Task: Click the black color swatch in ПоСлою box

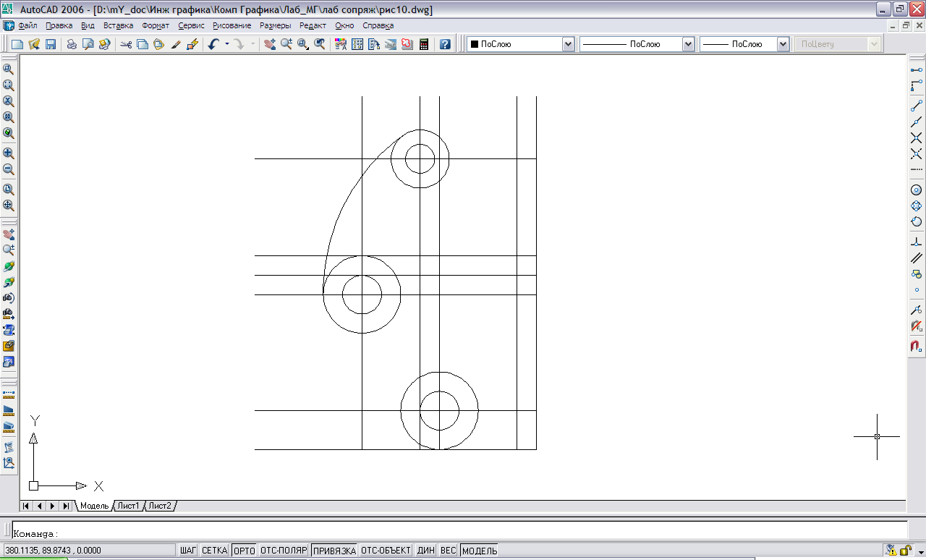Action: click(x=475, y=44)
